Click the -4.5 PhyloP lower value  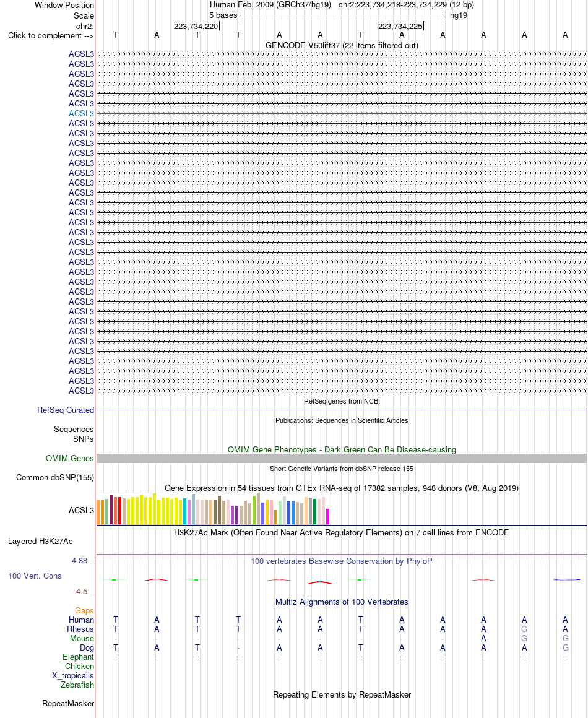[x=80, y=592]
